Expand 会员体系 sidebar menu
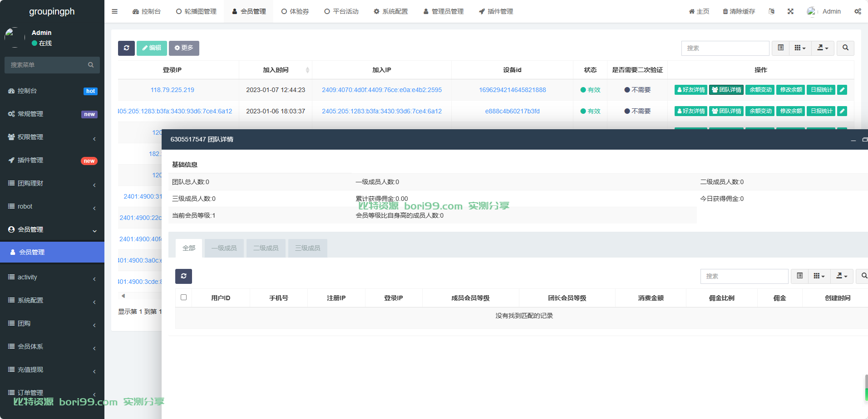 pyautogui.click(x=52, y=346)
